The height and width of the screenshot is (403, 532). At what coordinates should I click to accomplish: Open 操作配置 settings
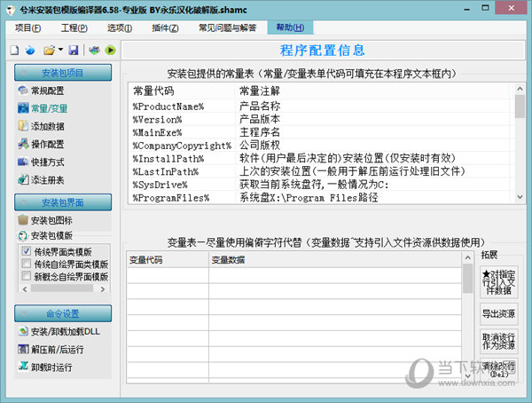pos(46,144)
